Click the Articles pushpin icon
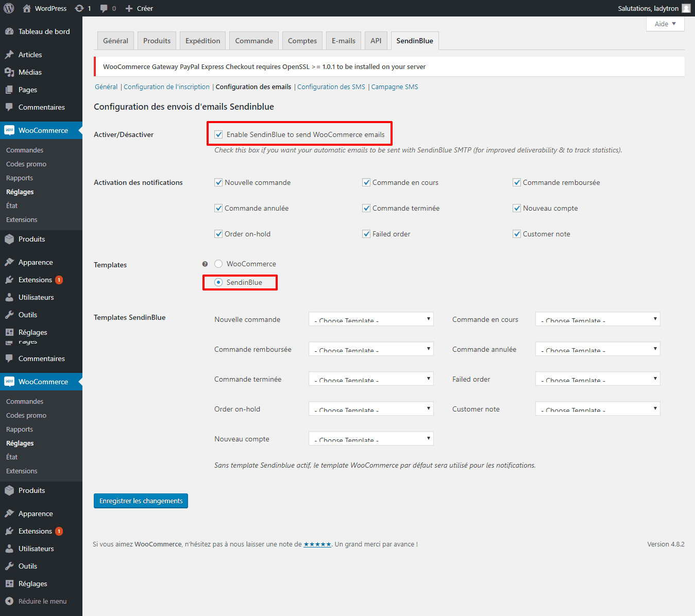This screenshot has height=616, width=695. [9, 55]
